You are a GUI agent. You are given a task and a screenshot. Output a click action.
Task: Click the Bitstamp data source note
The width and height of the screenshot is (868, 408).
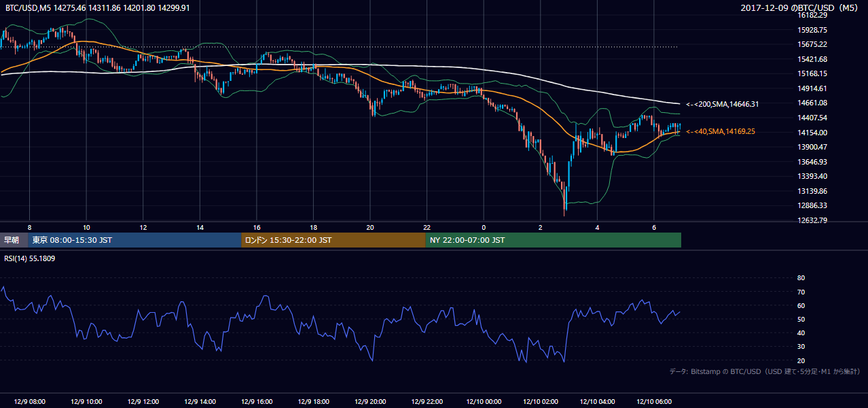point(765,371)
